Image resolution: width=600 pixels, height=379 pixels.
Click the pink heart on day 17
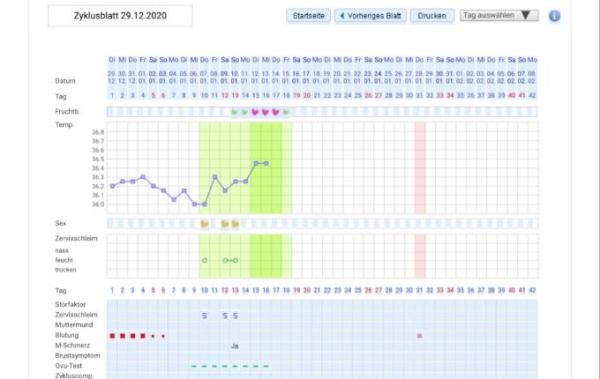point(276,112)
